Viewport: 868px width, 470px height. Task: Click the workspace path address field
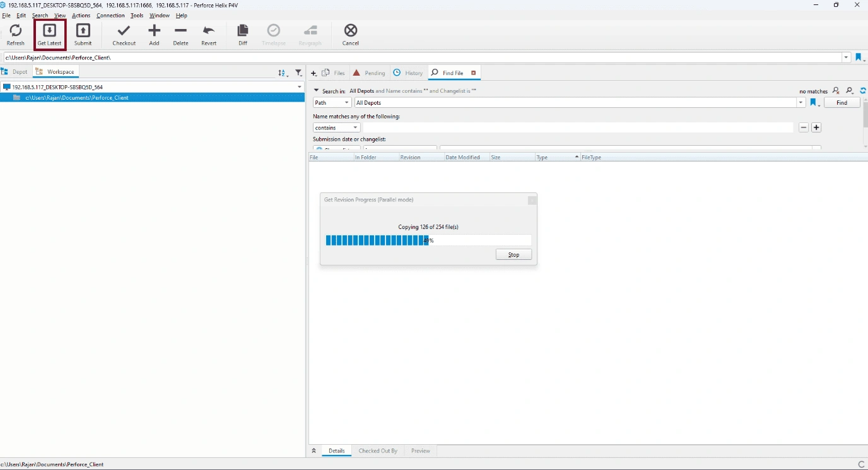(x=423, y=57)
